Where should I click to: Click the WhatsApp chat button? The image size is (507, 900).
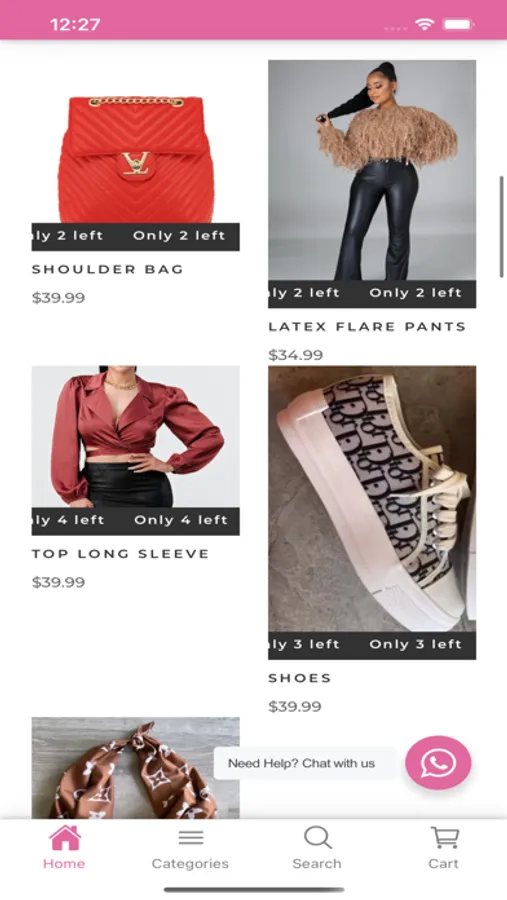438,763
